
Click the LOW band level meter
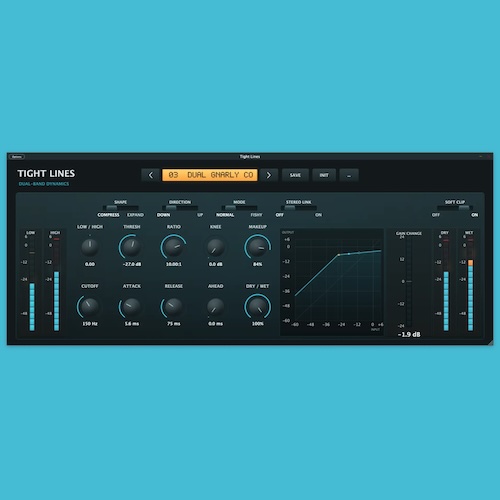pos(32,283)
